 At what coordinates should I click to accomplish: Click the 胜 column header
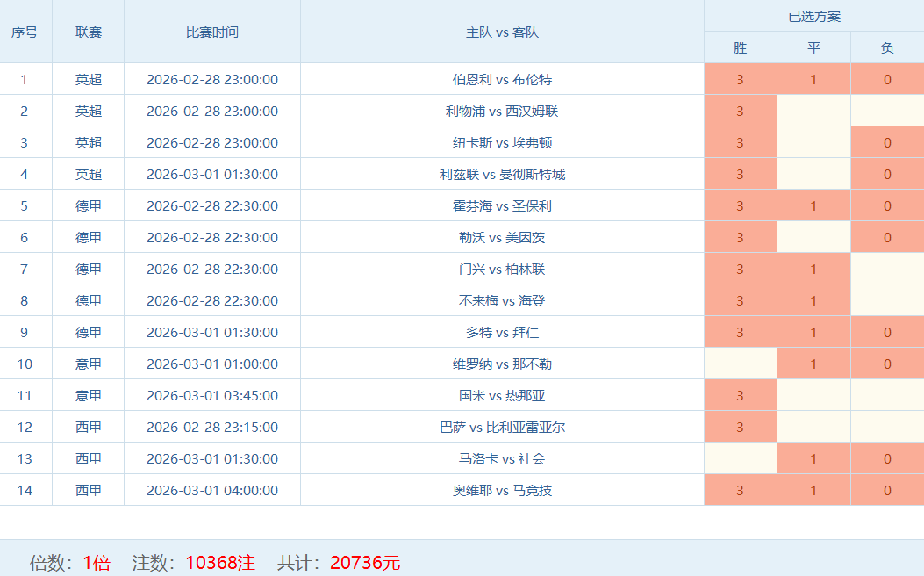point(740,48)
